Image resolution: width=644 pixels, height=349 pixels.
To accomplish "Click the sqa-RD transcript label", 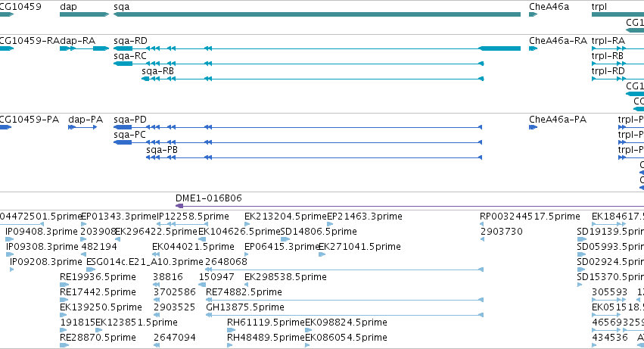I will tap(130, 41).
